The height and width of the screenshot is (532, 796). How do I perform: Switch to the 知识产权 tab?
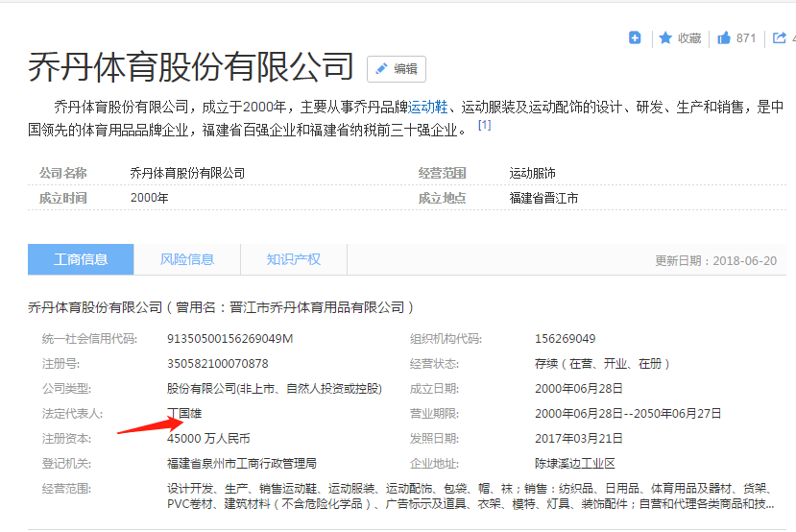294,259
